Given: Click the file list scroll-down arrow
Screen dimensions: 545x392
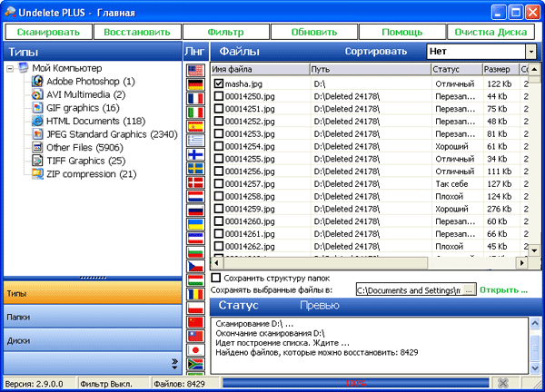Looking at the screenshot, I should click(x=535, y=250).
